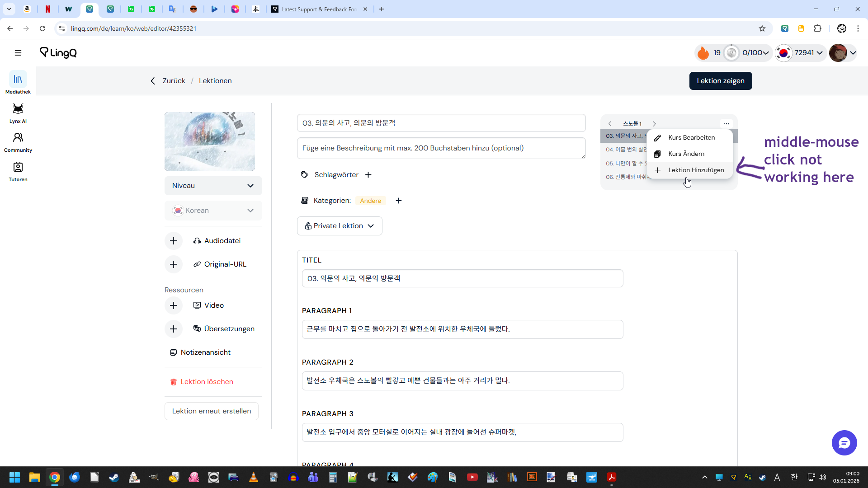Choose Lektion Hinzufügen from the menu
The image size is (868, 488).
tap(696, 170)
